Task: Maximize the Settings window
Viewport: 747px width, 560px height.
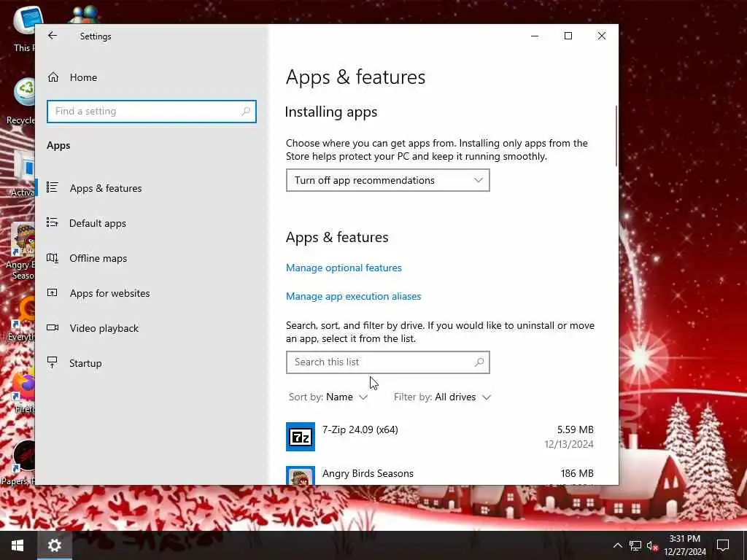Action: pyautogui.click(x=568, y=36)
